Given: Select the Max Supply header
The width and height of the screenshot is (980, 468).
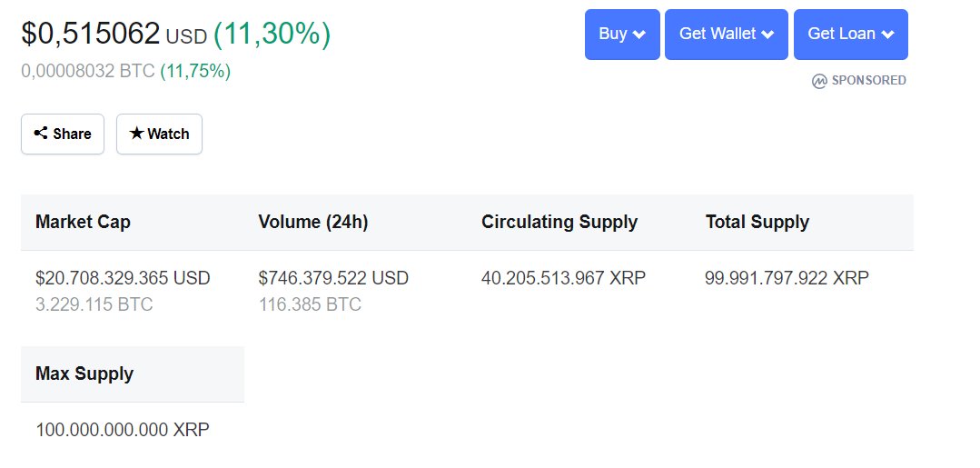Looking at the screenshot, I should 84,373.
